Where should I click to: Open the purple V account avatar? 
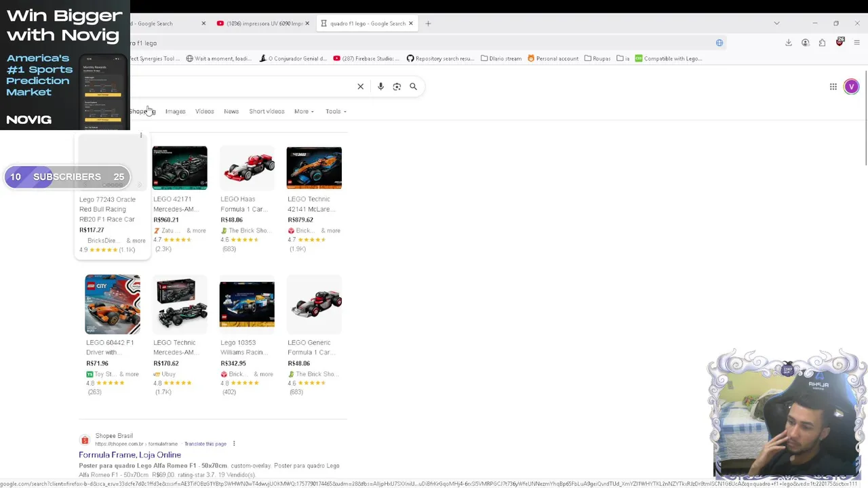coord(851,86)
